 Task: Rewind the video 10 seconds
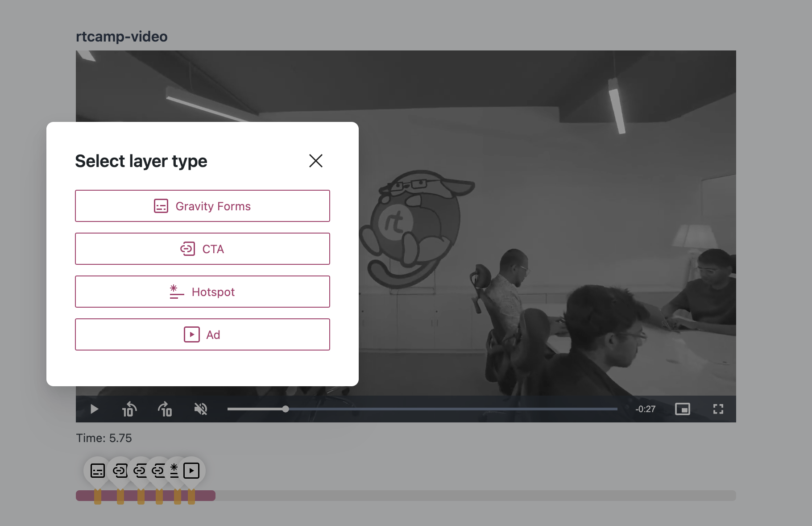129,409
